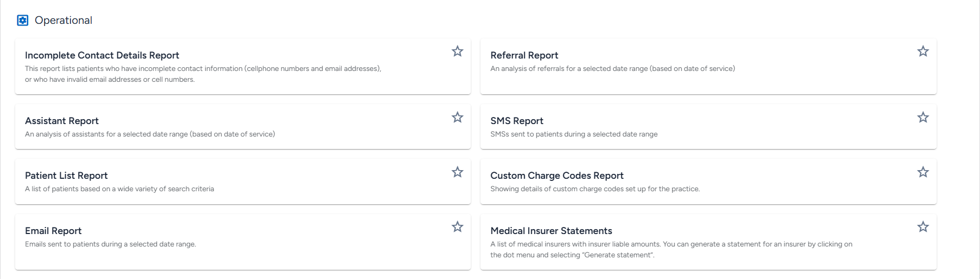Open the Referral Report
Screen dimensions: 980x279
(x=524, y=55)
